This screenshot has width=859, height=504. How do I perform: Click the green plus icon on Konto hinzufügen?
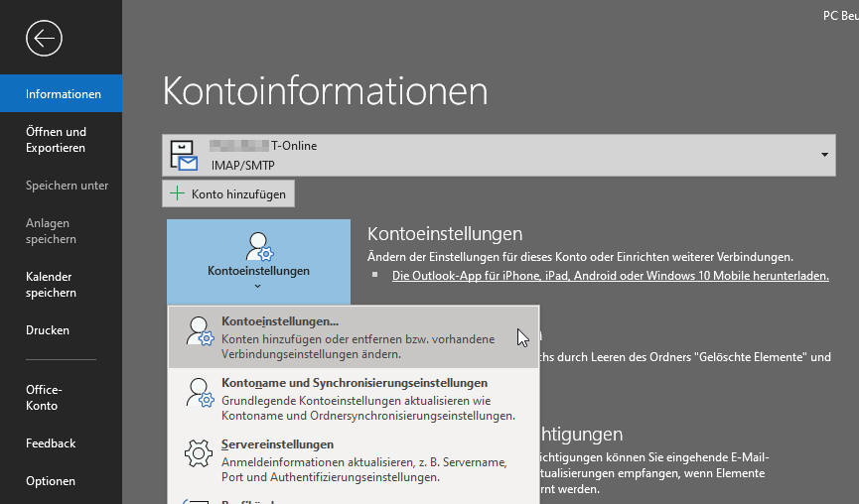point(177,193)
